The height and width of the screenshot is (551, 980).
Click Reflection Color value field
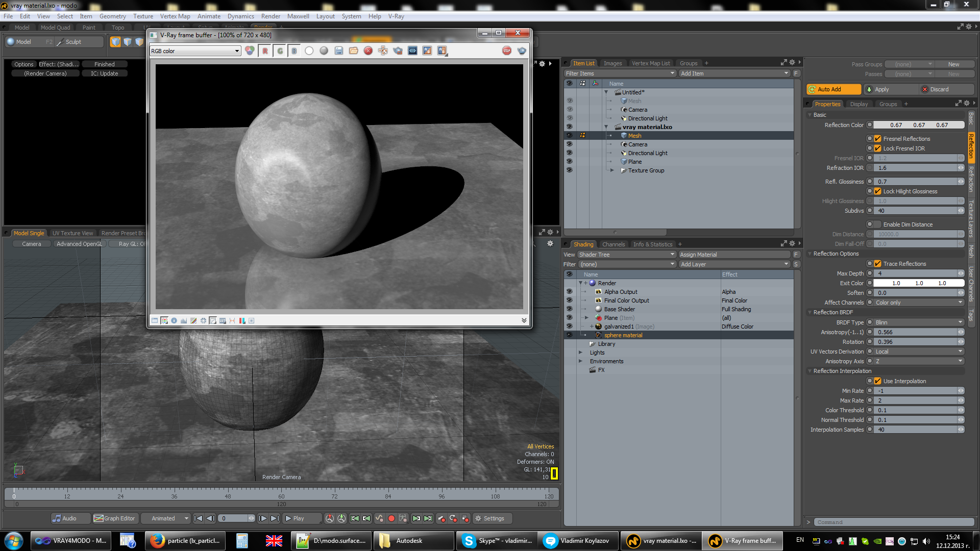click(919, 125)
